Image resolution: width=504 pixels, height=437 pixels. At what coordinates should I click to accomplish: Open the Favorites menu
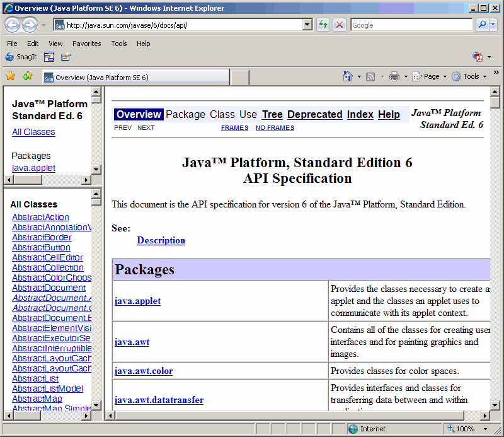[86, 44]
